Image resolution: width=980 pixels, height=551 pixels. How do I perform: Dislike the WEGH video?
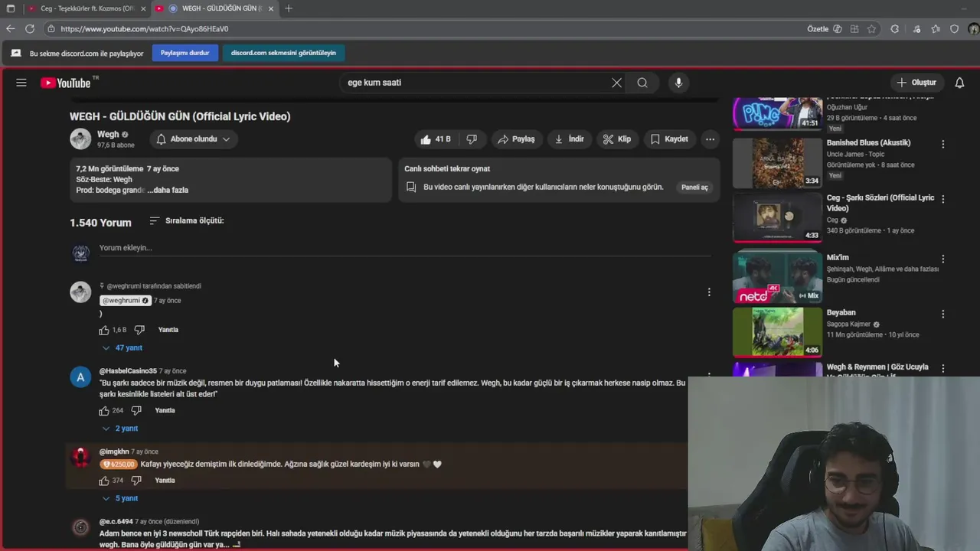[472, 139]
